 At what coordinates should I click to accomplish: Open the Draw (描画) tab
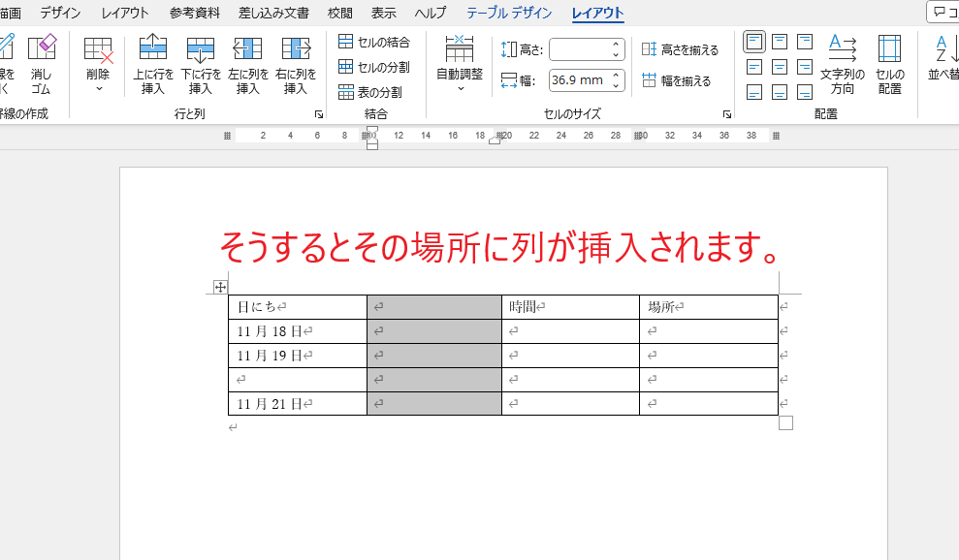click(11, 13)
